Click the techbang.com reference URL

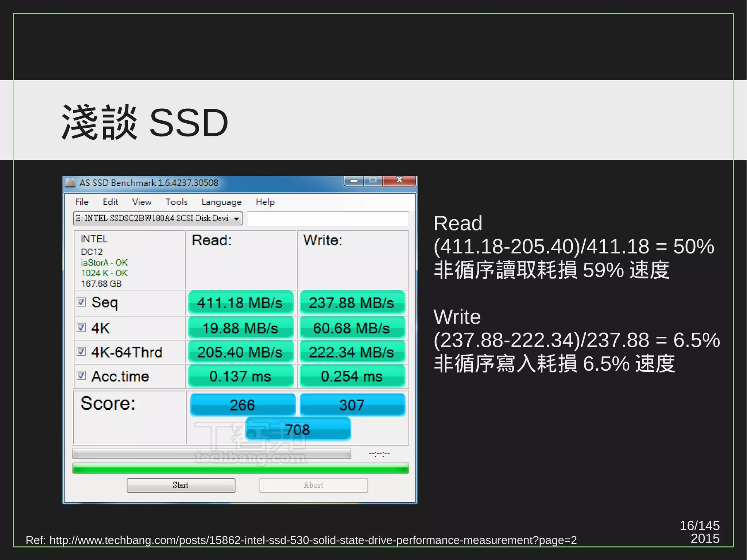[x=313, y=540]
